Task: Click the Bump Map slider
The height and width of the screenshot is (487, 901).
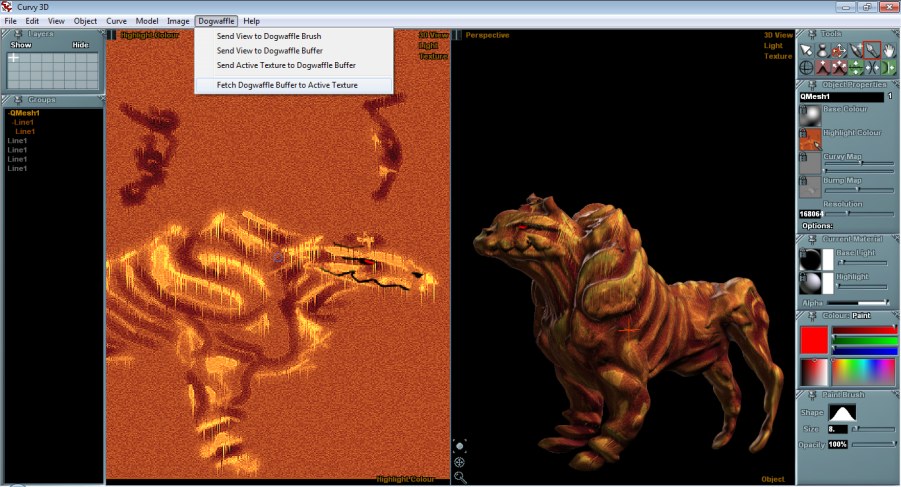Action: (859, 189)
